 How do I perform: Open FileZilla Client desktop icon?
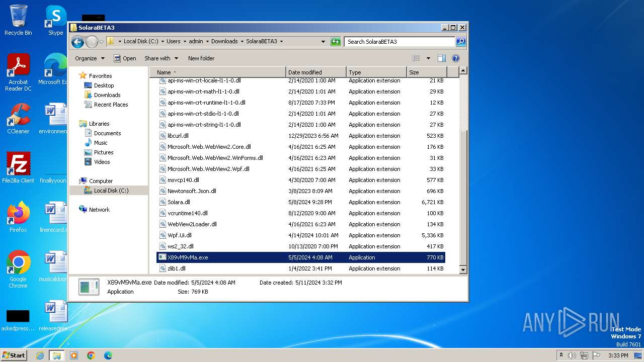click(x=18, y=168)
